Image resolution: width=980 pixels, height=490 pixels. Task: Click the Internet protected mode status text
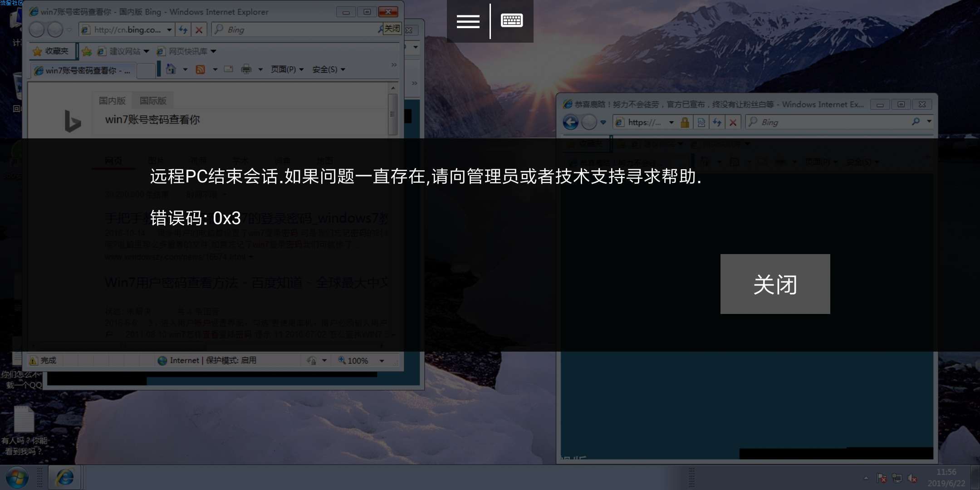pyautogui.click(x=213, y=360)
